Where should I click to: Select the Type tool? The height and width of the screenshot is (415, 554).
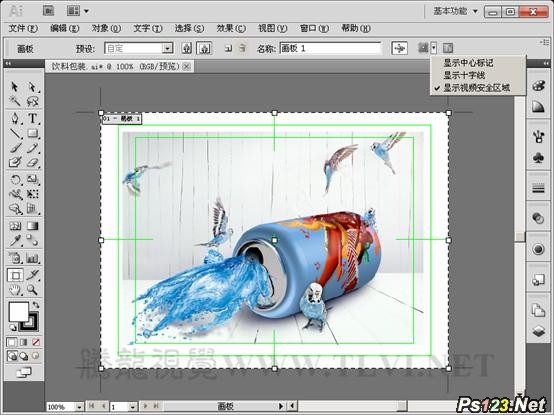tap(32, 118)
